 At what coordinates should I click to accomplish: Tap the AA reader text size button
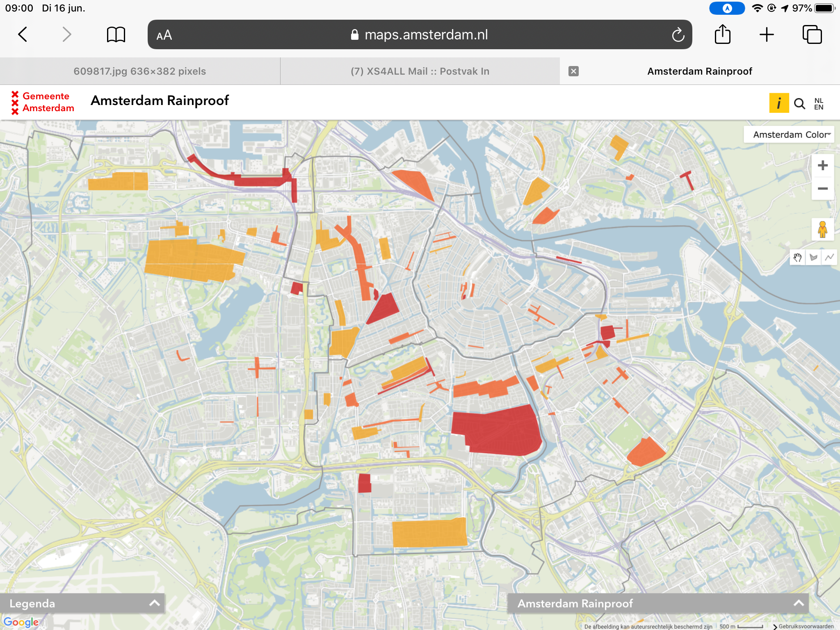pos(164,35)
